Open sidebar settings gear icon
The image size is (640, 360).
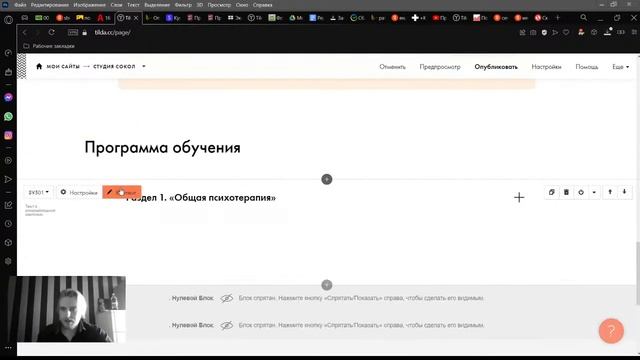tap(8, 261)
